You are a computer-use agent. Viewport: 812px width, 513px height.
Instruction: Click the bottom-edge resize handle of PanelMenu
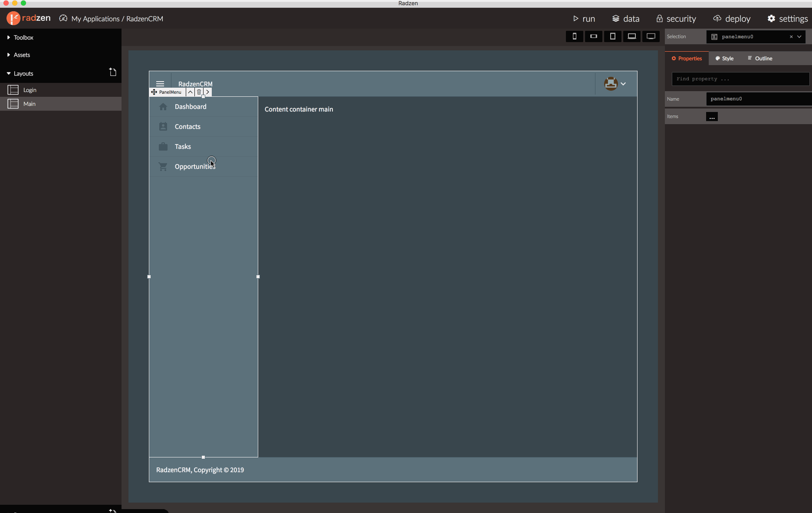[203, 457]
